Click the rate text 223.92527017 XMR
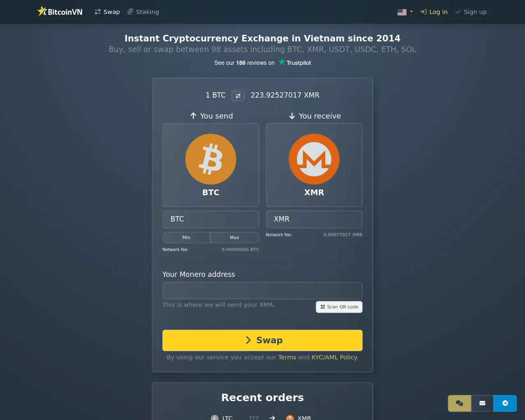Image resolution: width=525 pixels, height=420 pixels. (x=285, y=95)
